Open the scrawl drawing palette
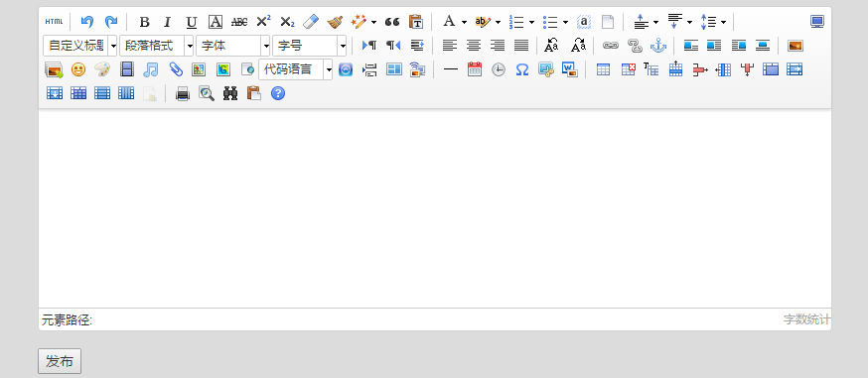The width and height of the screenshot is (868, 378). [102, 69]
